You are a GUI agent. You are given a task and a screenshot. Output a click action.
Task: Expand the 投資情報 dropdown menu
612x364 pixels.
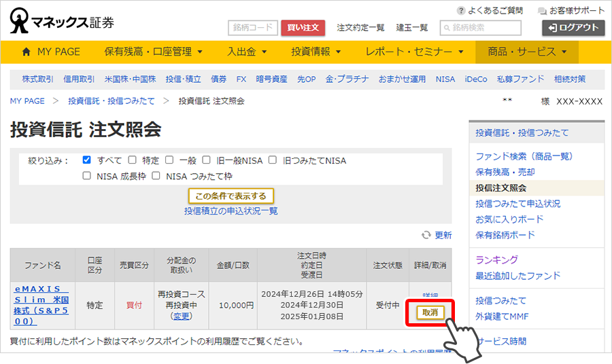[316, 52]
